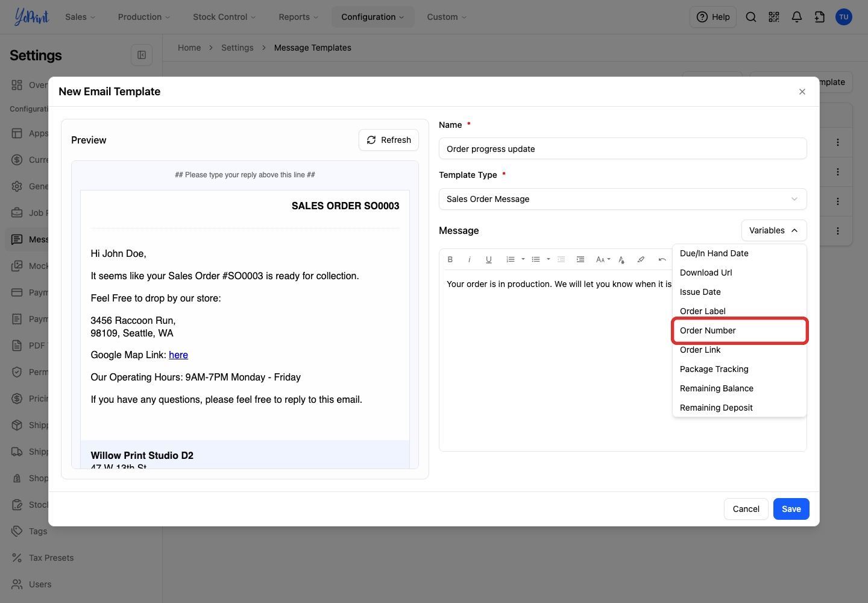Insert the Issue Date variable

tap(739, 292)
